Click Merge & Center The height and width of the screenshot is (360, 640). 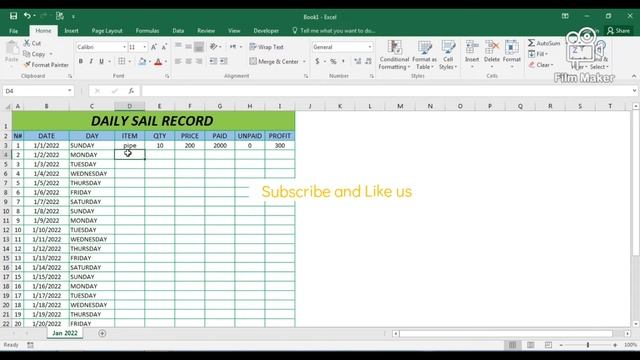274,61
